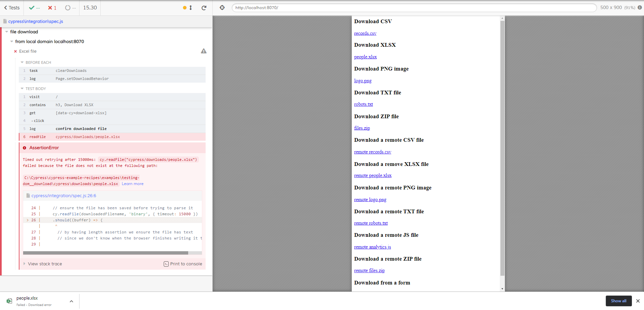Go back to the Tests list
The image size is (644, 310).
point(12,8)
